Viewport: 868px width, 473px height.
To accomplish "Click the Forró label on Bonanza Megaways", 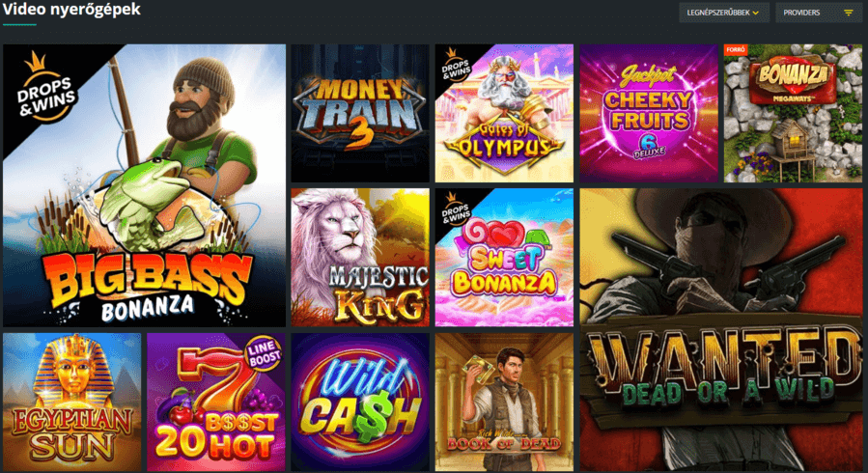I will point(736,50).
